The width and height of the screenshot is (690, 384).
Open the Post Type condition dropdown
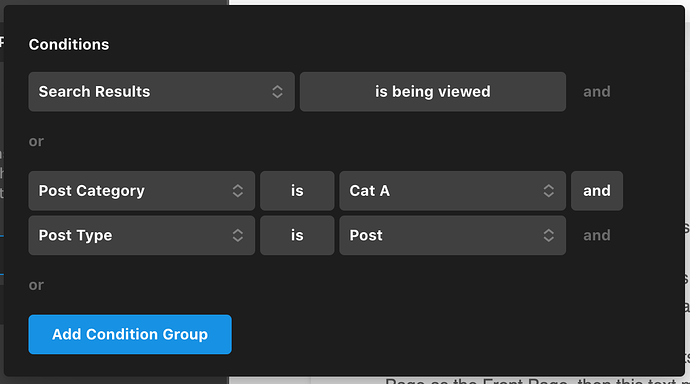point(142,235)
